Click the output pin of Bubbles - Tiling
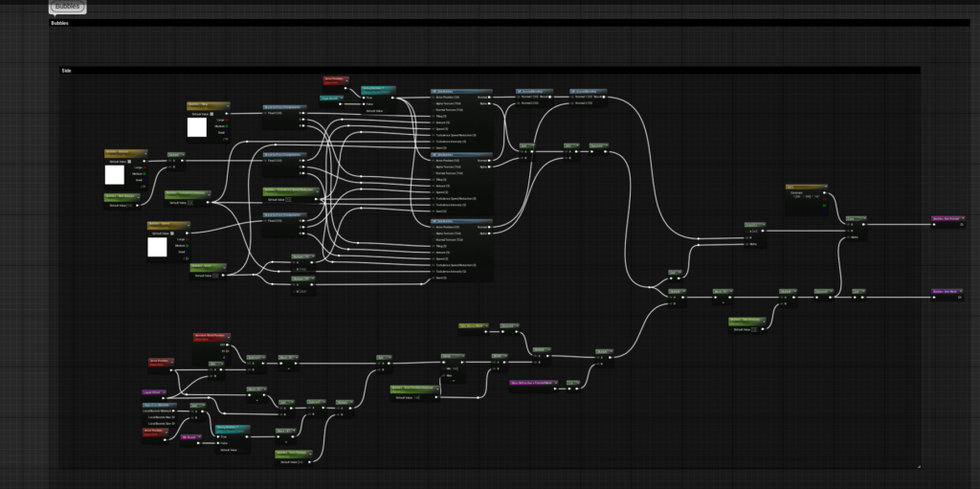Image resolution: width=980 pixels, height=489 pixels. point(230,113)
